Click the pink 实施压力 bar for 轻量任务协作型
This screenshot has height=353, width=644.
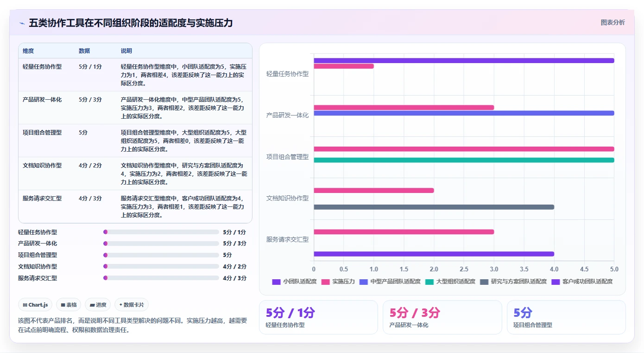[344, 66]
